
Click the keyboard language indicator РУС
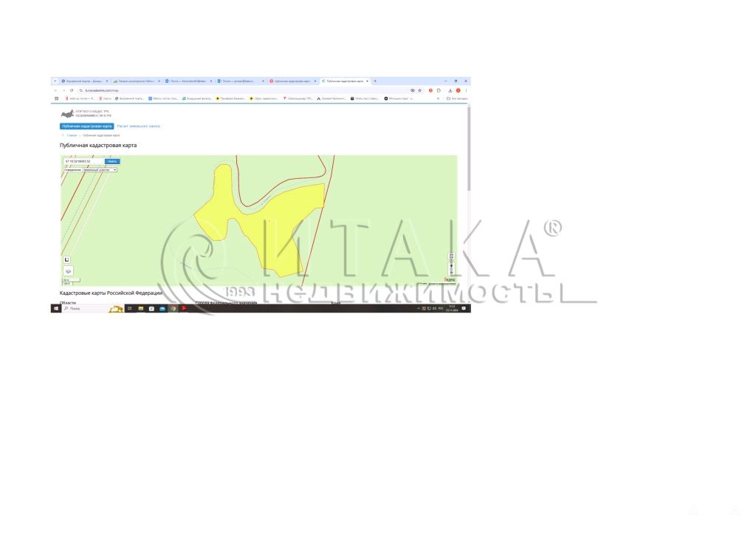click(x=440, y=308)
